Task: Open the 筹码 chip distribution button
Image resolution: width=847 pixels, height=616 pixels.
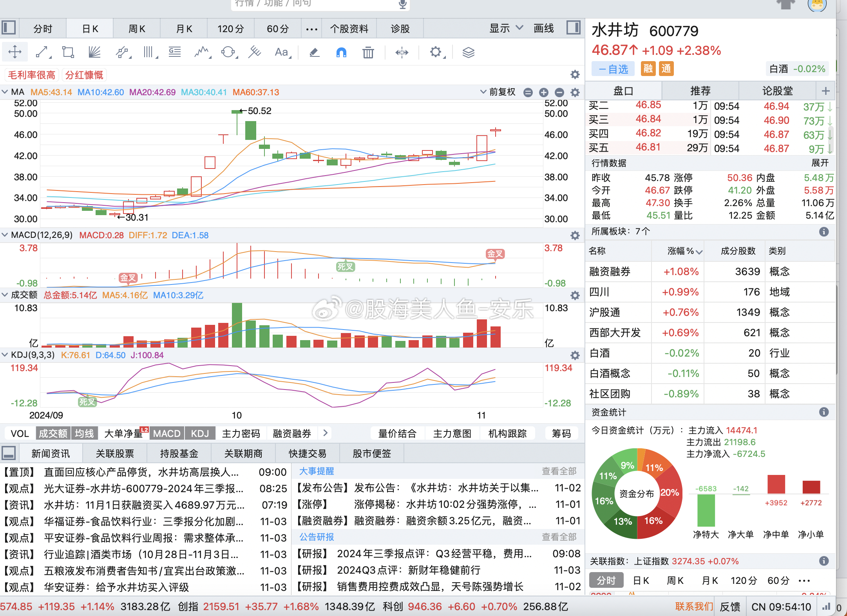Action: [x=561, y=433]
